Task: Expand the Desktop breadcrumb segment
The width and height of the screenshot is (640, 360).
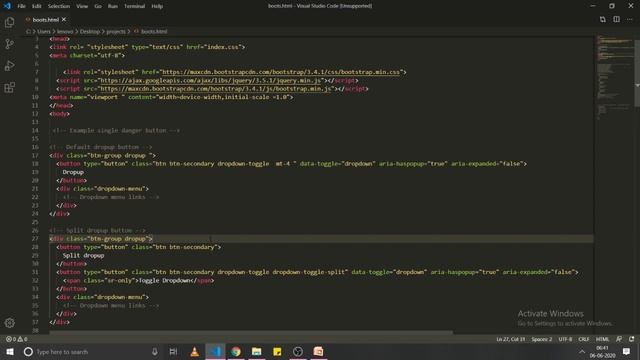Action: [89, 31]
